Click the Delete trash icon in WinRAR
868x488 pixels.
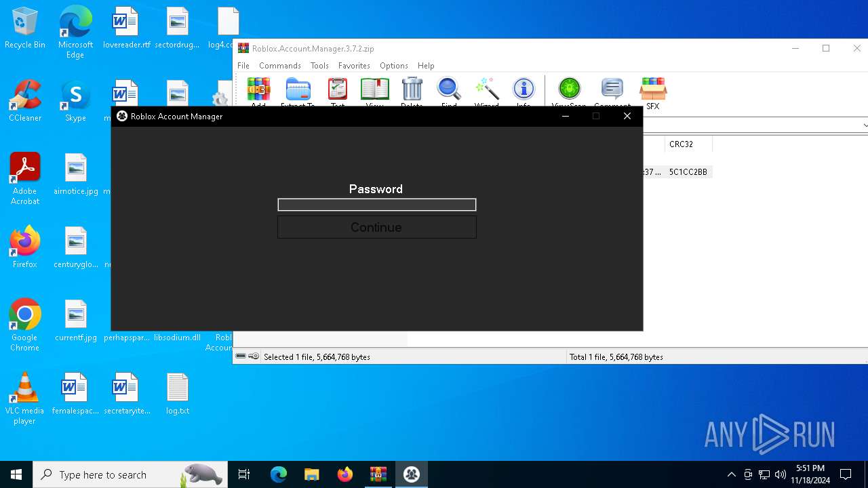point(412,89)
